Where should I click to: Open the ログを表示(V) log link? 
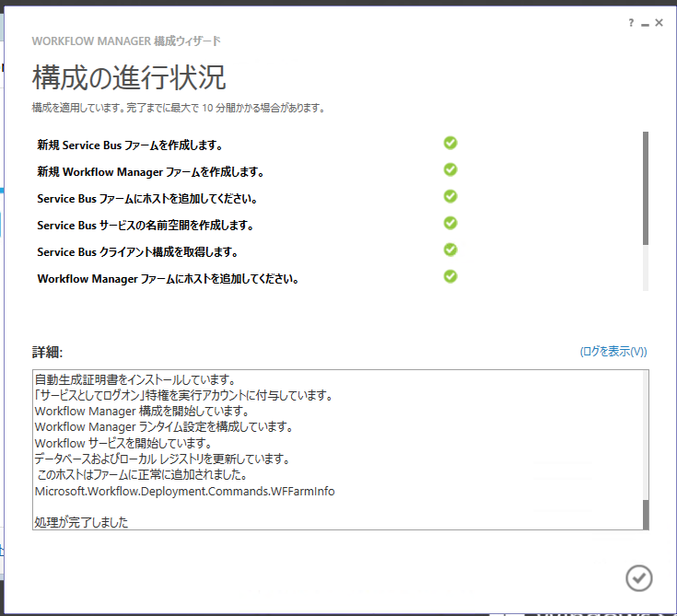(x=613, y=352)
